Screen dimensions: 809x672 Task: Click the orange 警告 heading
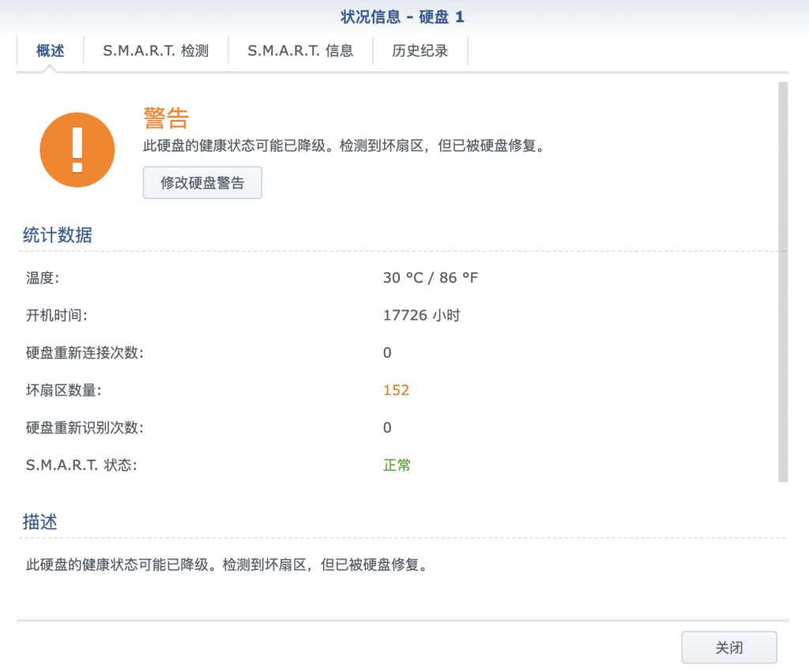coord(166,118)
